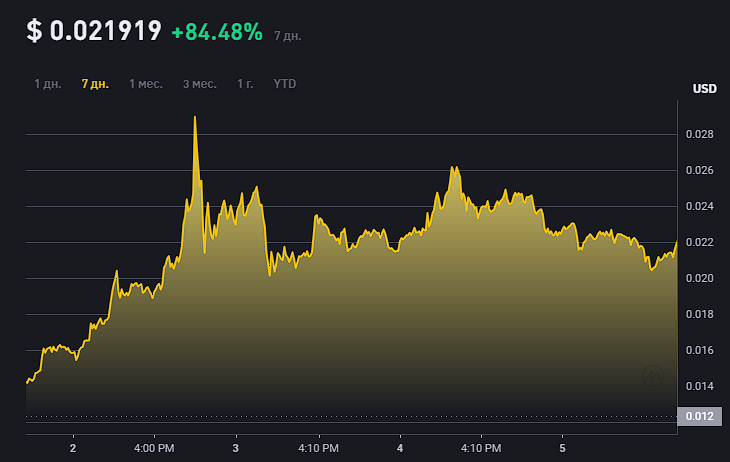
Task: Click the 0.020 price axis label
Action: click(699, 278)
